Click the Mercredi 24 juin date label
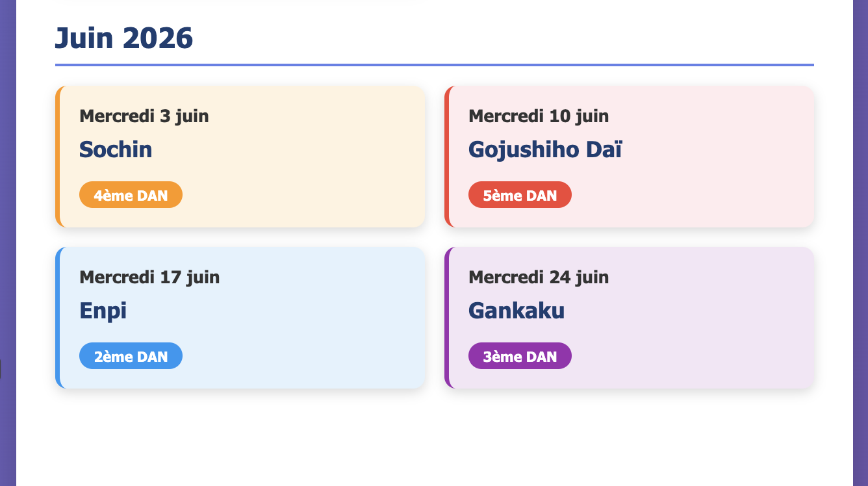The width and height of the screenshot is (868, 486). pyautogui.click(x=539, y=277)
